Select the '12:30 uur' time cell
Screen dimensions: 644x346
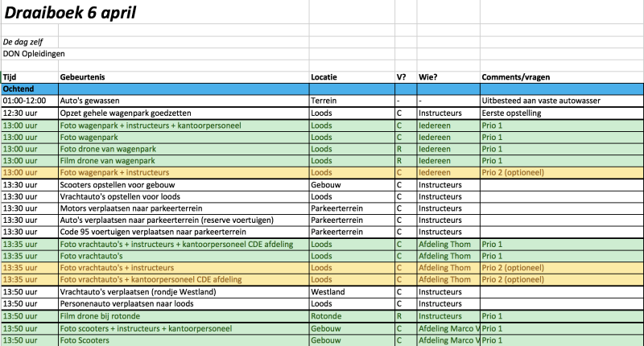coord(30,113)
